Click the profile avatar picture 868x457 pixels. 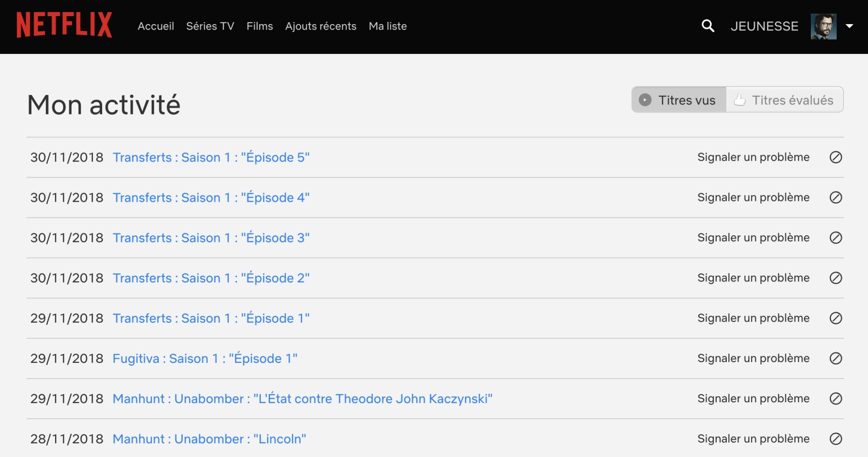(x=823, y=26)
